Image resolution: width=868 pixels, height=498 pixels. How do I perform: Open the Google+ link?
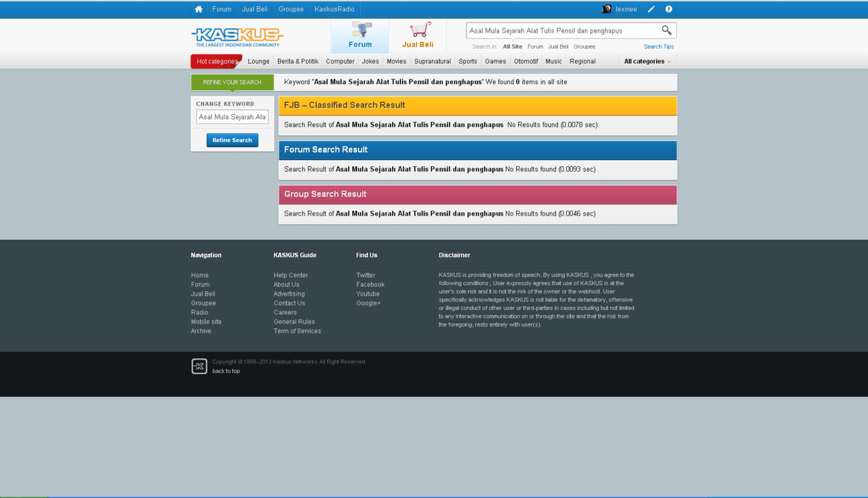(x=368, y=303)
